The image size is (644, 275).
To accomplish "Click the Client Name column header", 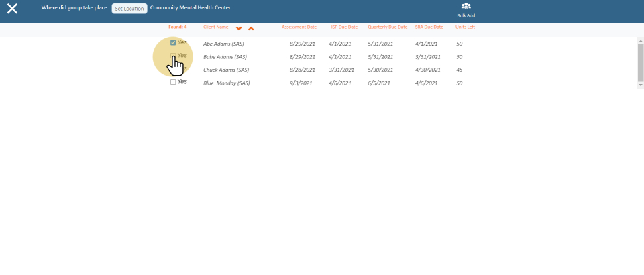I will click(216, 27).
